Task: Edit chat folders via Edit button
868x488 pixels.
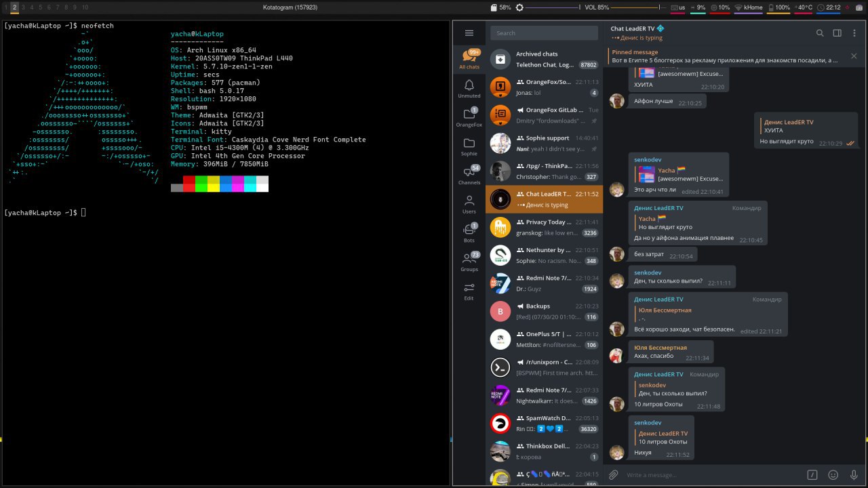Action: (x=469, y=291)
